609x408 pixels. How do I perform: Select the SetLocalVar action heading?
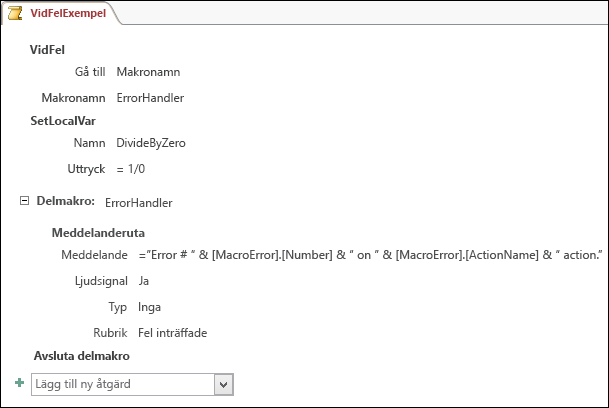coord(63,121)
